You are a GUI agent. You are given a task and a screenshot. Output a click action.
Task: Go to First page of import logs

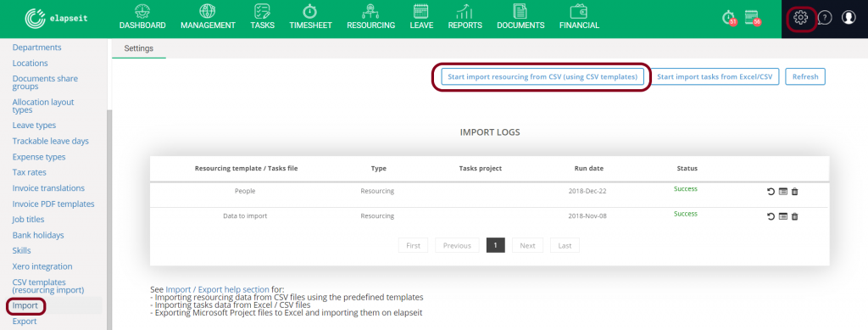coord(414,245)
